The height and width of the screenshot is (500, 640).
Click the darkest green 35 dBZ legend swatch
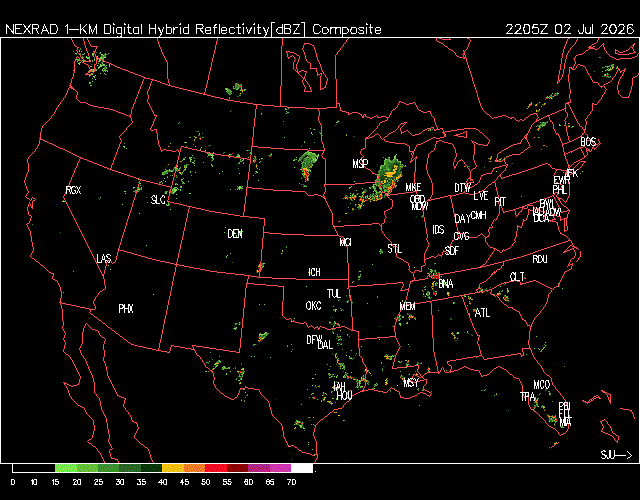pyautogui.click(x=152, y=468)
